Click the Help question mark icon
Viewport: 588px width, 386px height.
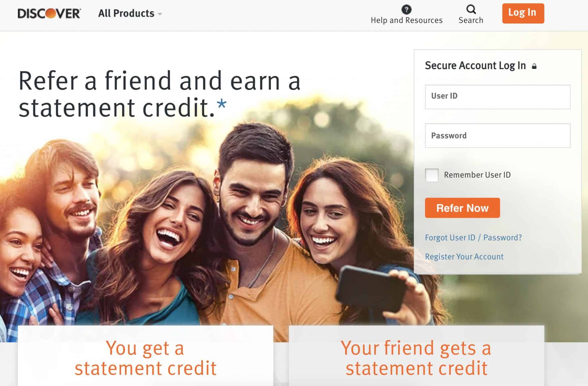(x=406, y=9)
